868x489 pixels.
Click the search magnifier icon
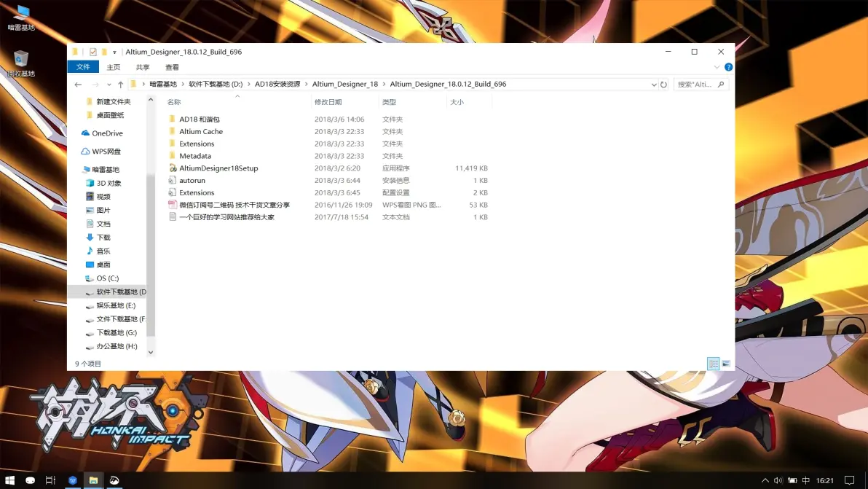pyautogui.click(x=721, y=85)
